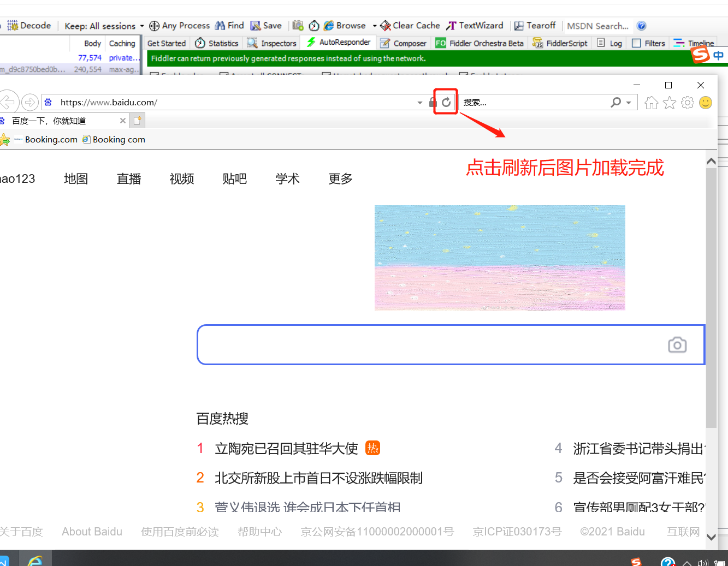Click the Decode button in Fiddler toolbar
The width and height of the screenshot is (728, 566).
click(29, 26)
